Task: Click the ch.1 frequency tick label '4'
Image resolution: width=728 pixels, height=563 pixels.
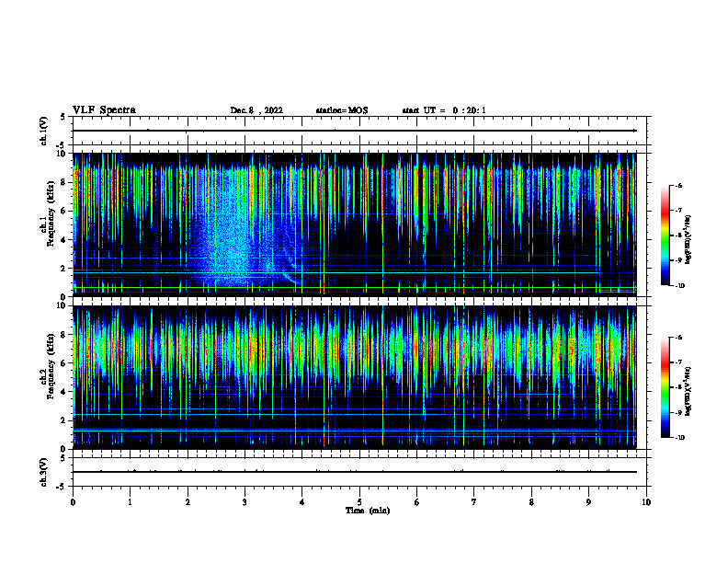Action: (x=63, y=240)
